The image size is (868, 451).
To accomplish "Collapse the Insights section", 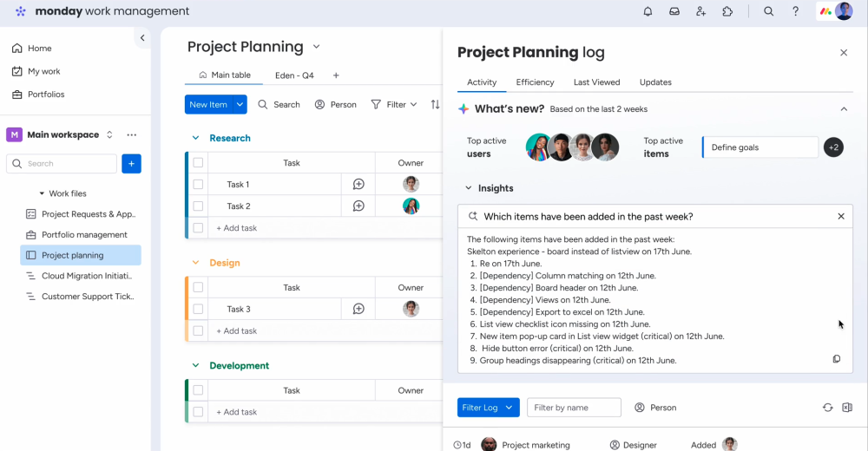I will [469, 188].
